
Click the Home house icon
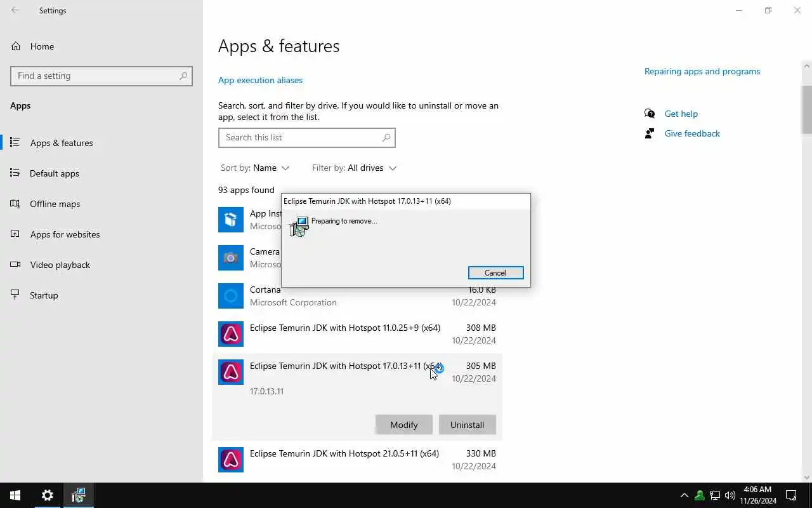[x=16, y=46]
